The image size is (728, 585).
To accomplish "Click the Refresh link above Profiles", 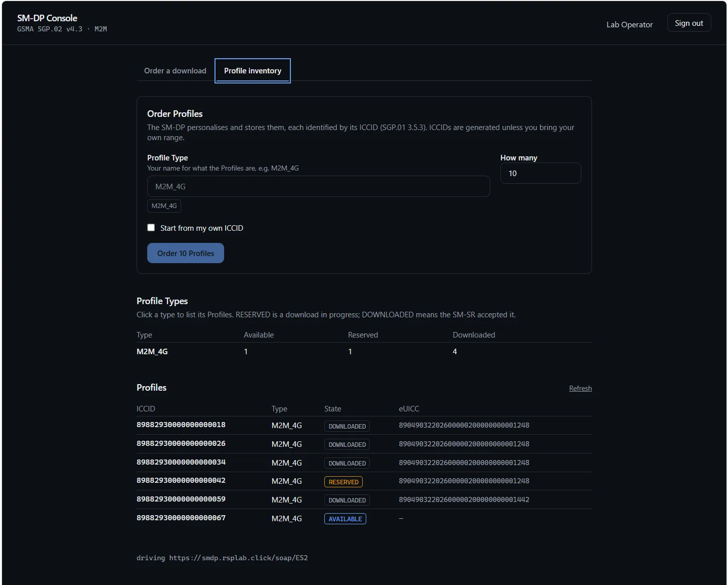I will [580, 388].
